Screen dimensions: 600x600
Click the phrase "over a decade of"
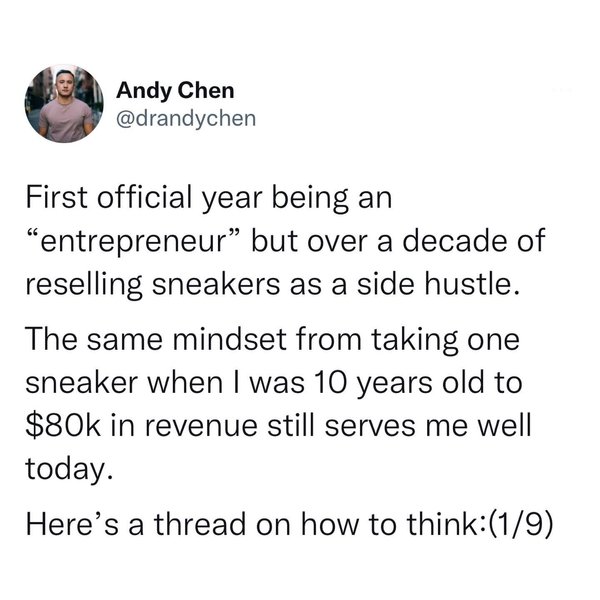tap(421, 241)
